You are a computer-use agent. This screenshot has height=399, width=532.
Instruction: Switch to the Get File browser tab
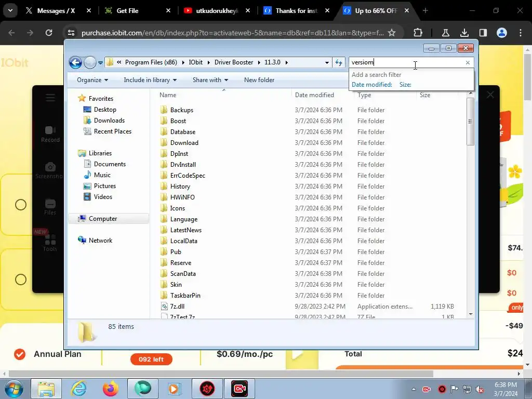(127, 11)
